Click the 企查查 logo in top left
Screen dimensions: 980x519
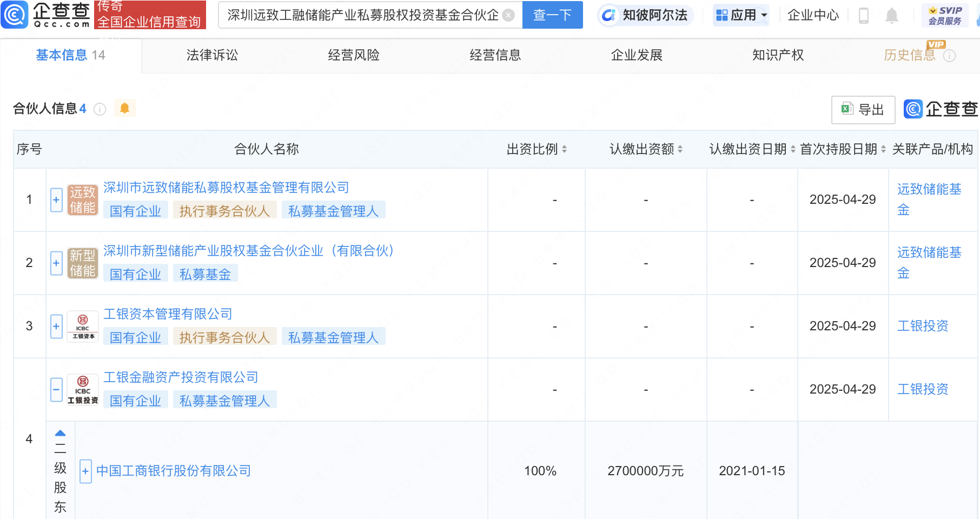(46, 15)
